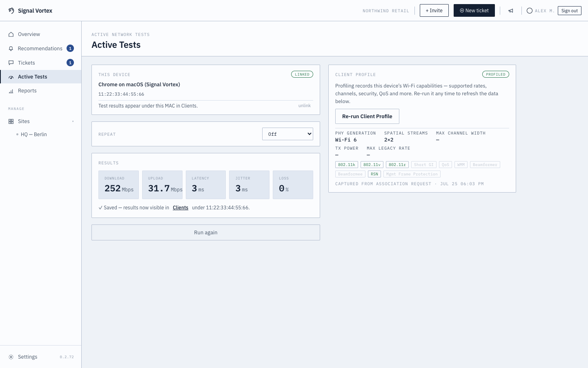Screen dimensions: 588x368
Task: Collapse the Sites section chevron
Action: tap(73, 121)
